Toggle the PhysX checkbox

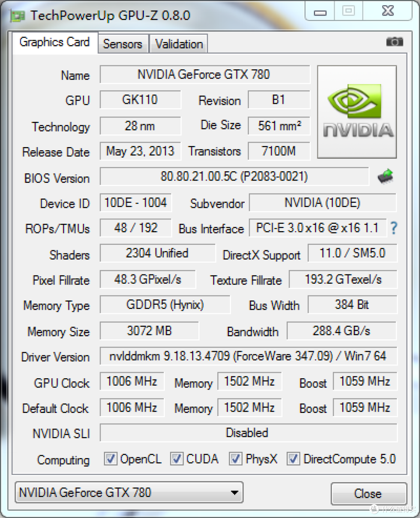(x=236, y=459)
